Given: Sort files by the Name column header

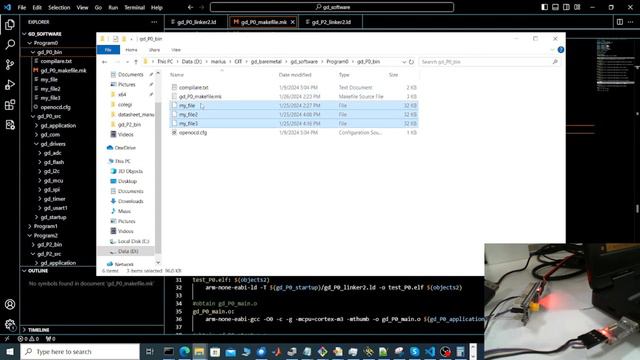Looking at the screenshot, I should (x=177, y=75).
